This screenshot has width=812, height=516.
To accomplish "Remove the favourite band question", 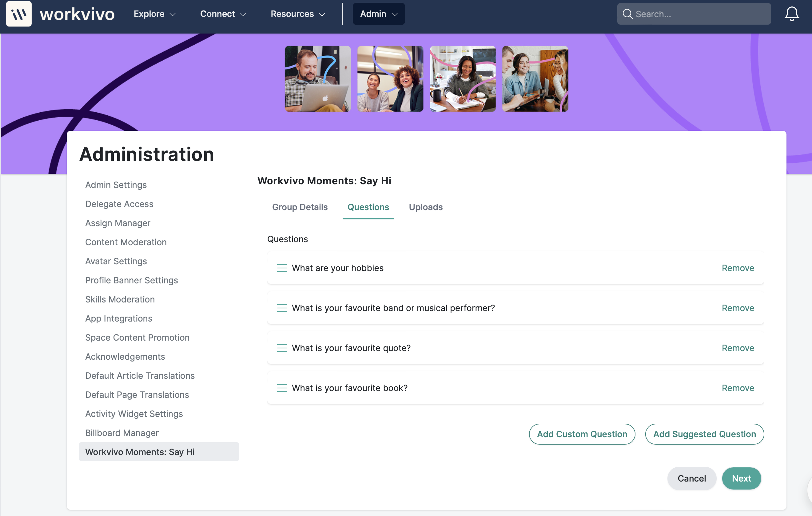I will pyautogui.click(x=738, y=308).
